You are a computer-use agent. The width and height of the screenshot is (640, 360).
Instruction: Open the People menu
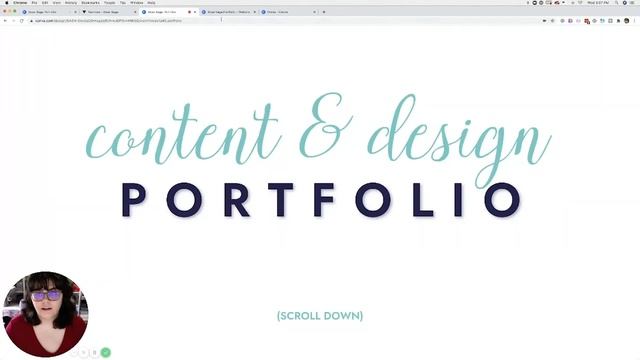[x=109, y=2]
